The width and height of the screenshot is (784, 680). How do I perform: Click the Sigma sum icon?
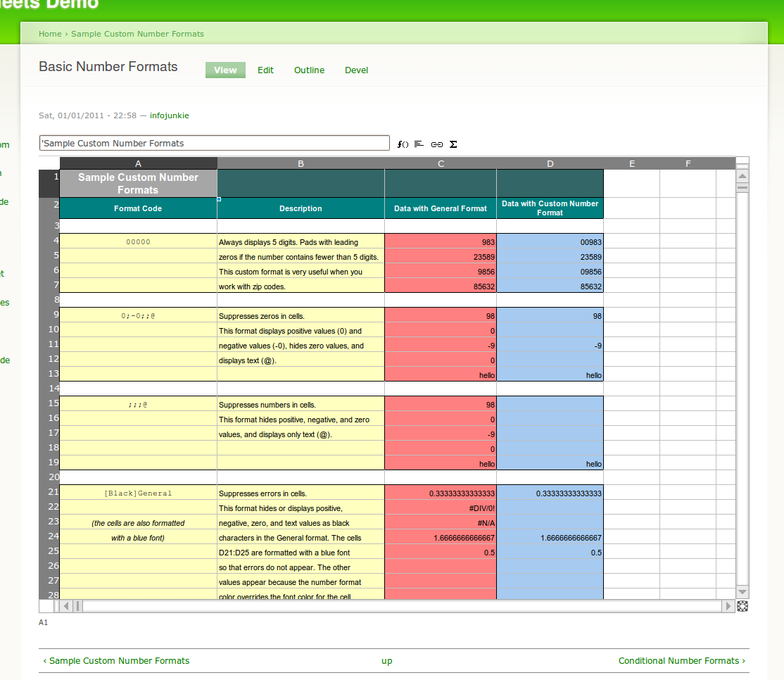pyautogui.click(x=453, y=144)
